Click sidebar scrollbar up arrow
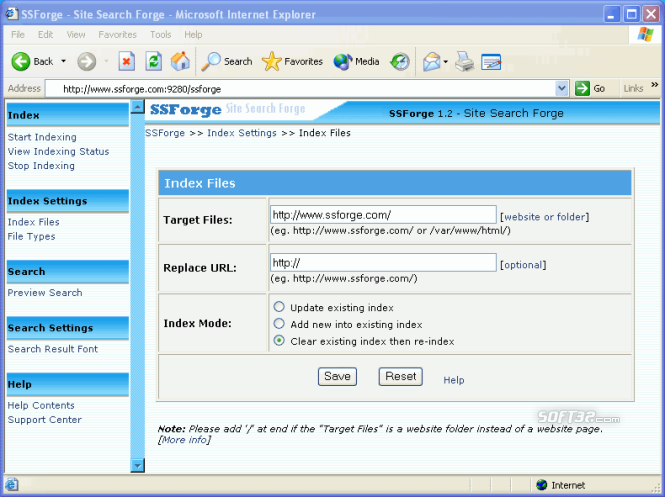 coord(137,107)
